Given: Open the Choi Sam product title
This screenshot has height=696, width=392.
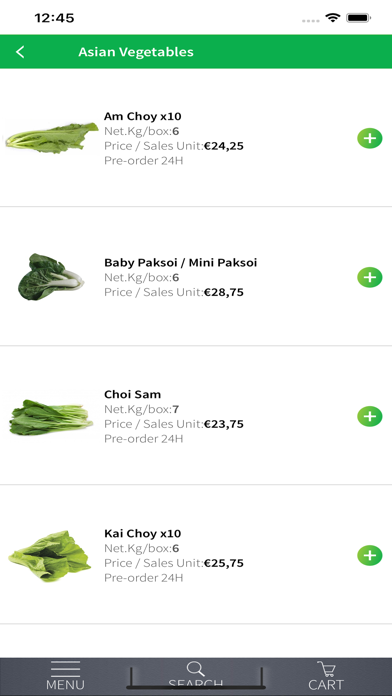Looking at the screenshot, I should click(x=132, y=394).
